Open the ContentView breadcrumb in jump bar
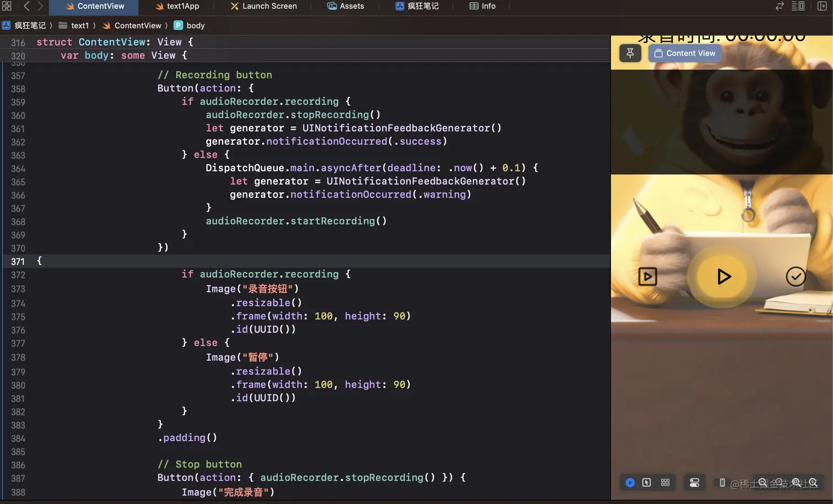833x504 pixels. tap(132, 25)
